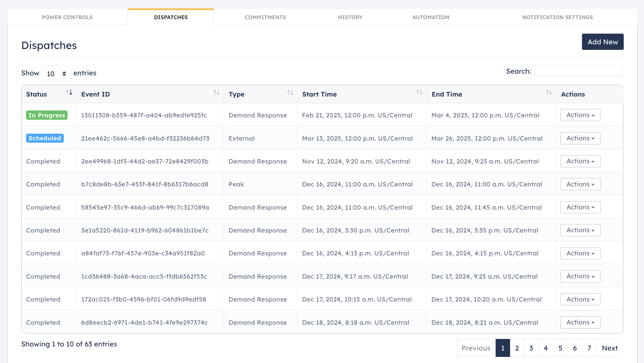Open the entries-per-page selector showing 10
The image size is (644, 363).
tap(56, 74)
